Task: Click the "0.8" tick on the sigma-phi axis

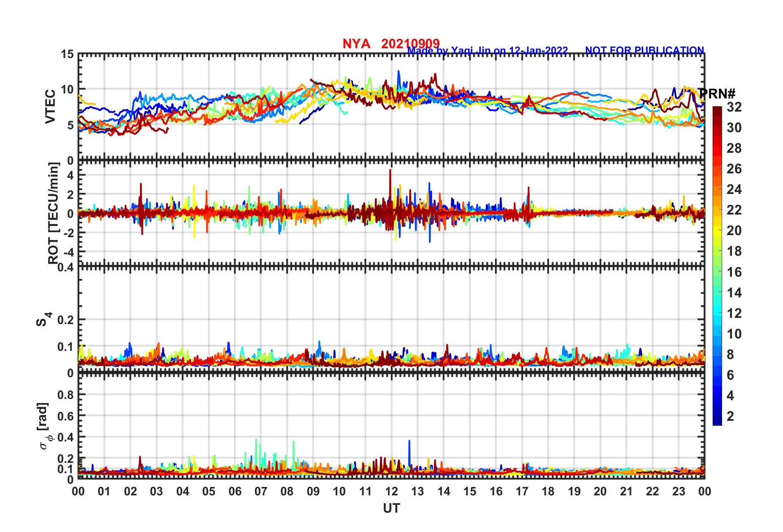Action: click(66, 395)
